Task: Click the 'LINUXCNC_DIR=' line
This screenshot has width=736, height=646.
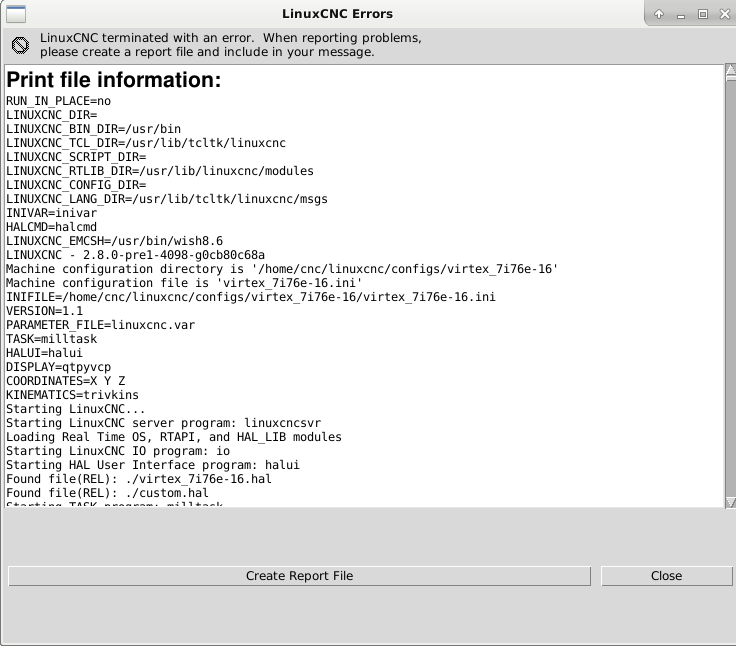Action: click(x=52, y=115)
